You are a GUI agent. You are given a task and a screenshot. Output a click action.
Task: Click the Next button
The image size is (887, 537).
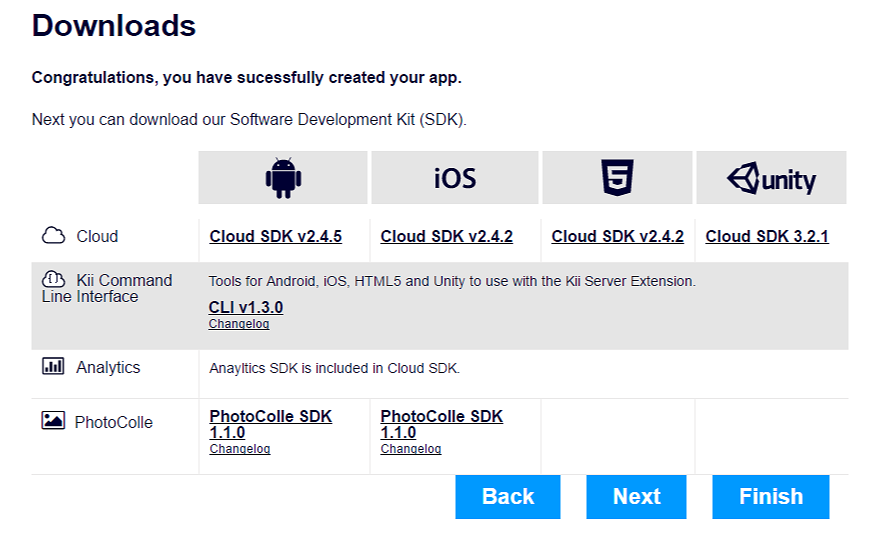[x=636, y=497]
